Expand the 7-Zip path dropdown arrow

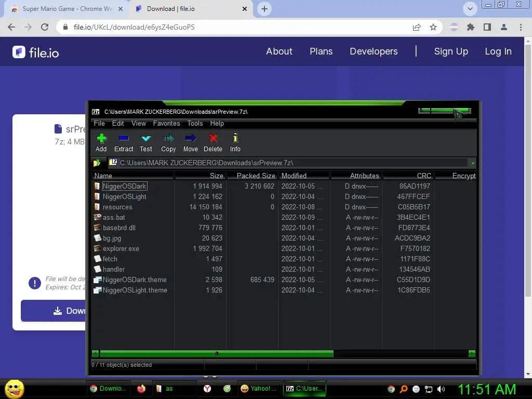click(473, 163)
